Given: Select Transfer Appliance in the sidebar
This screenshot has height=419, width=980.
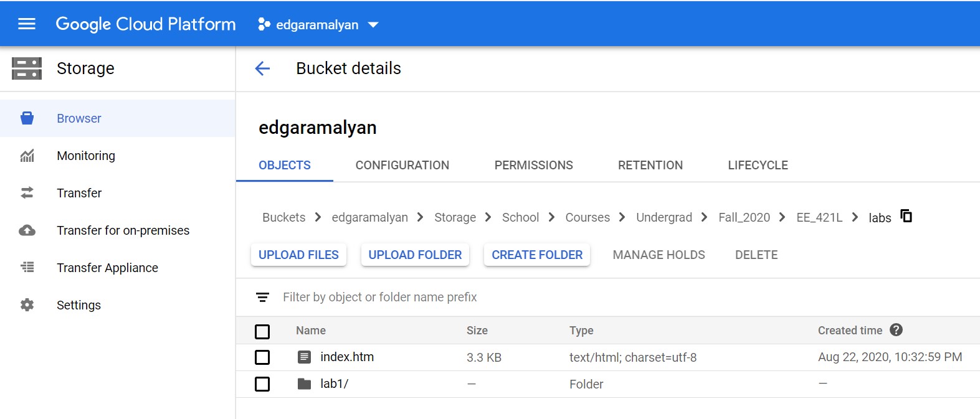Looking at the screenshot, I should [118, 268].
